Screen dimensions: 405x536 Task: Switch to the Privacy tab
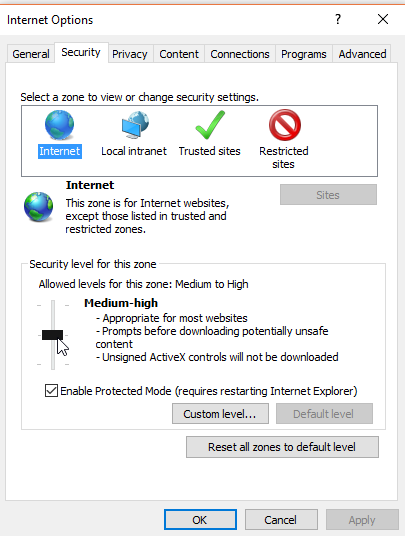130,54
